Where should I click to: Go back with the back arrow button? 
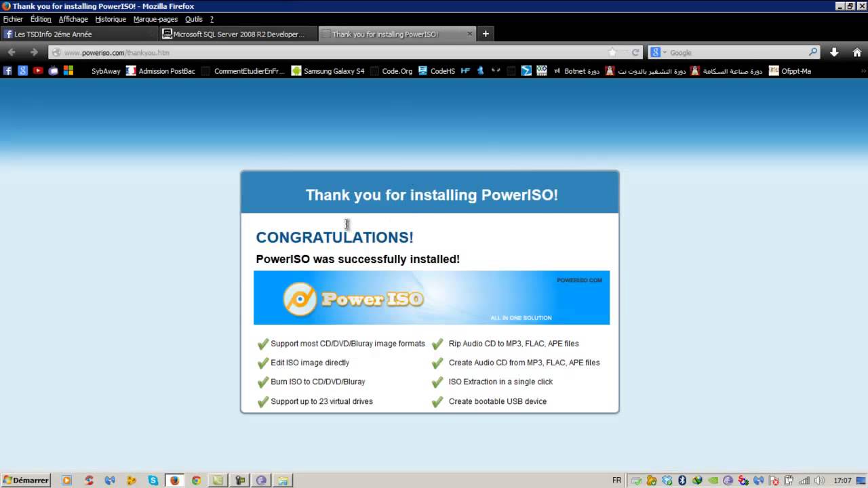tap(12, 52)
